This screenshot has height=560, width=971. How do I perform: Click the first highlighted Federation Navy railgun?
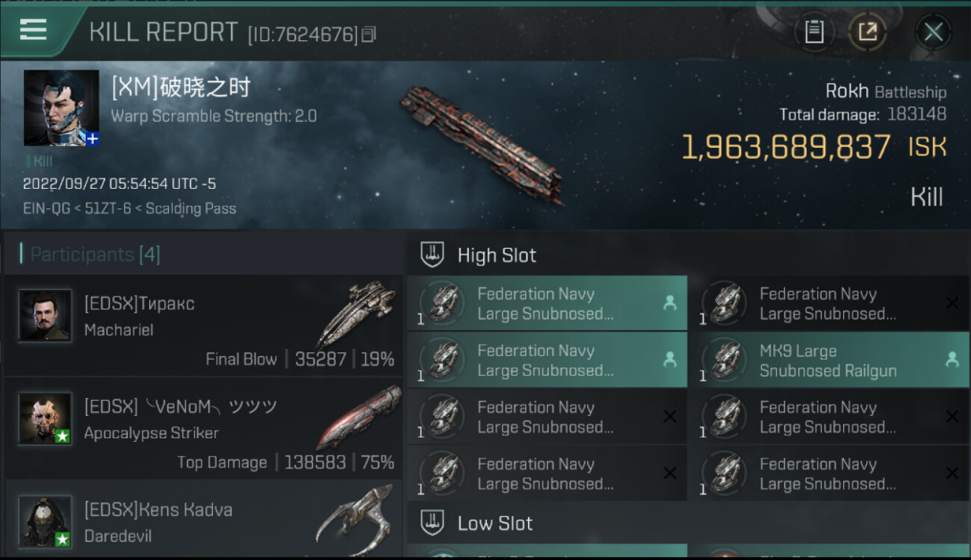pyautogui.click(x=547, y=304)
